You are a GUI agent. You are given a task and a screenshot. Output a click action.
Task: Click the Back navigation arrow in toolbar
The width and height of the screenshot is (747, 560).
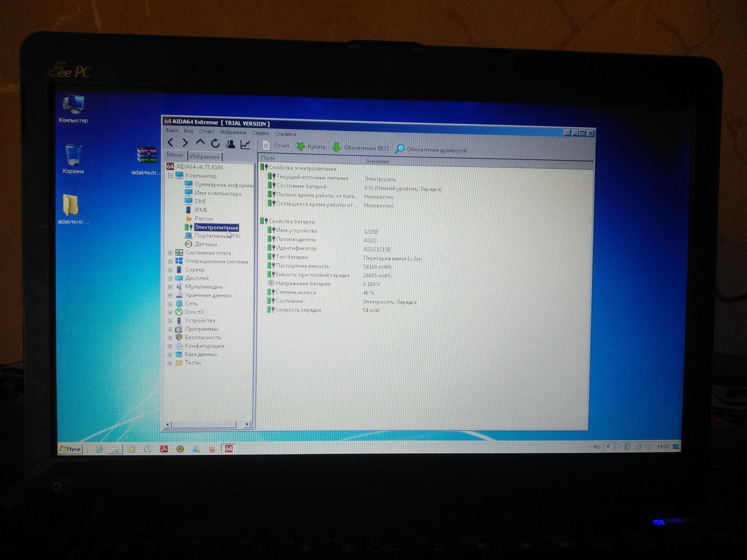point(170,143)
